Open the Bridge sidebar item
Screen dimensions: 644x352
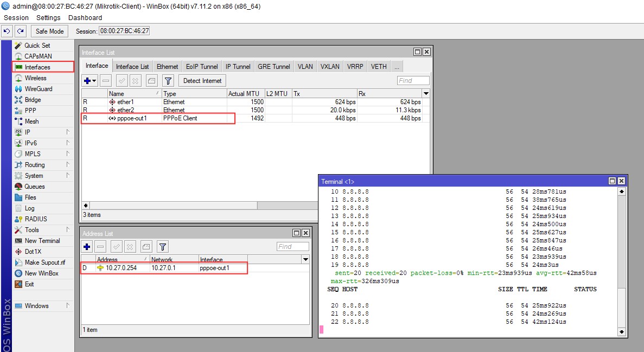click(33, 100)
